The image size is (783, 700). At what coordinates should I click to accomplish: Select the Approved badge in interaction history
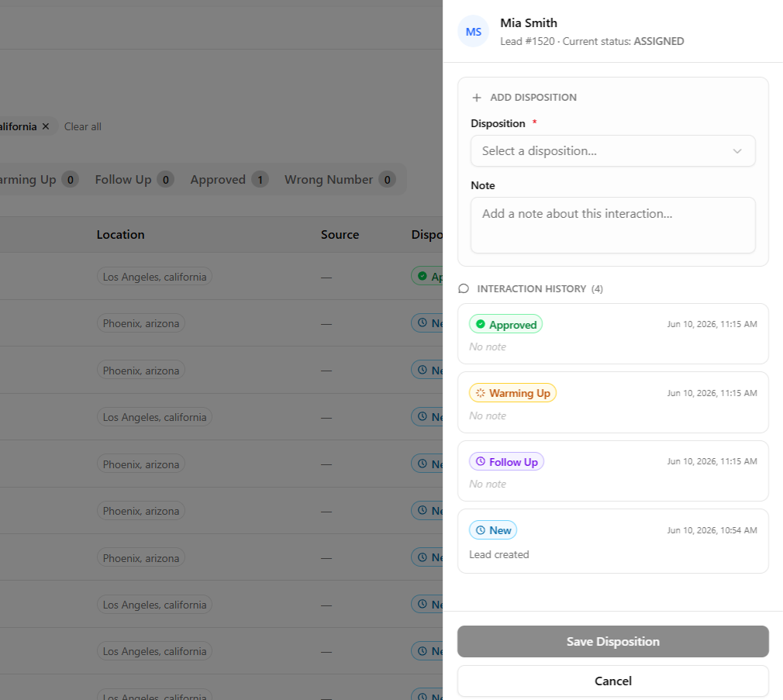click(505, 325)
